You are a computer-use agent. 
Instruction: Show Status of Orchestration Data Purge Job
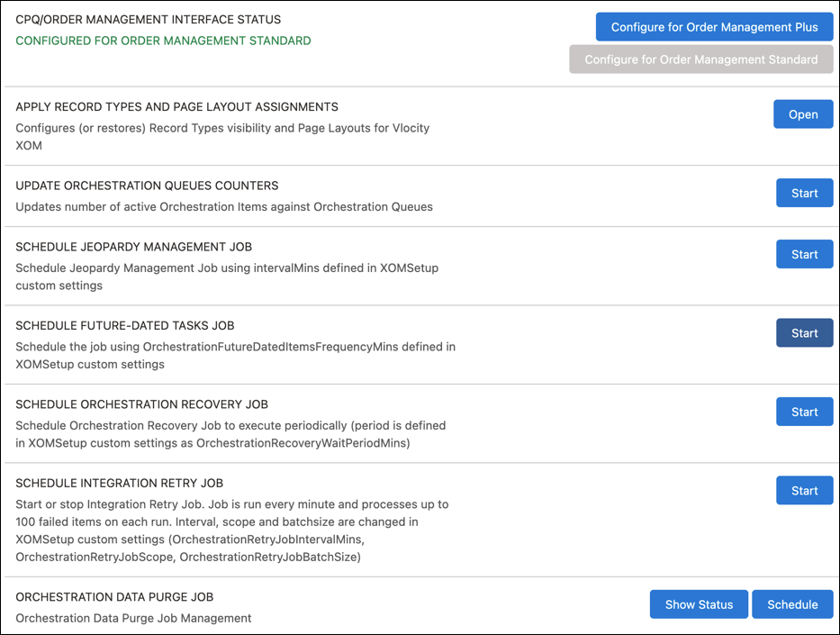699,604
